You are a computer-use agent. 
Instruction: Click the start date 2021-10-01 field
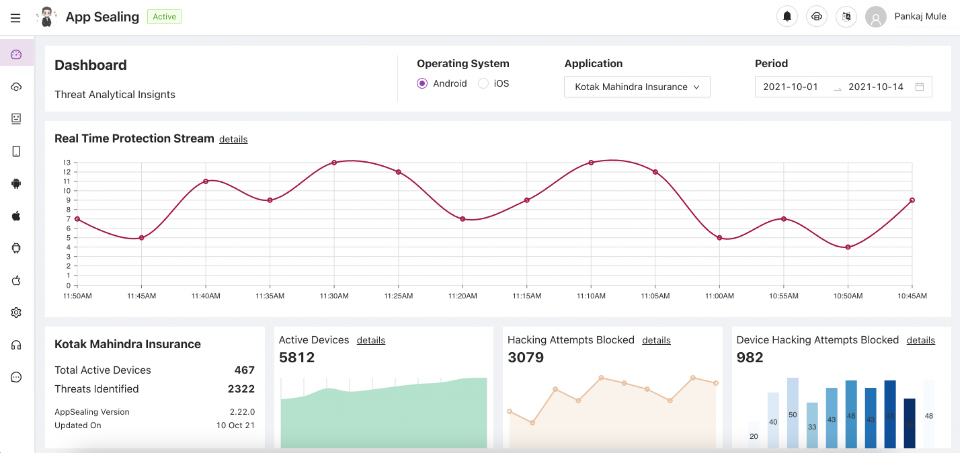[x=790, y=87]
